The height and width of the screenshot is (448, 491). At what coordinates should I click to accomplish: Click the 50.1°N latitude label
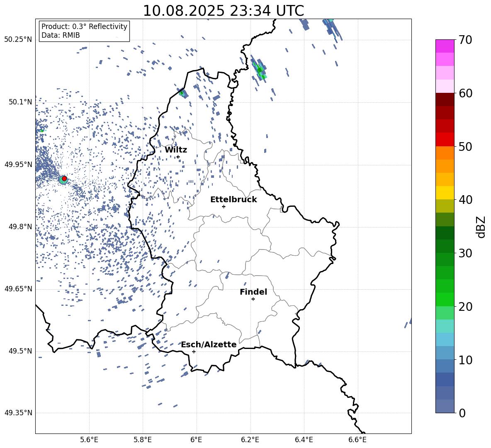click(x=20, y=102)
